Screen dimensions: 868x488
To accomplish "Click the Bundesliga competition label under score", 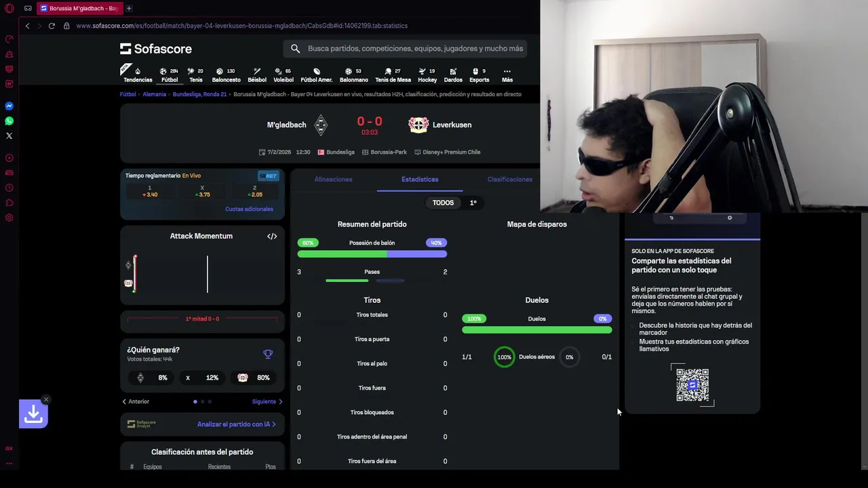I will tap(336, 152).
